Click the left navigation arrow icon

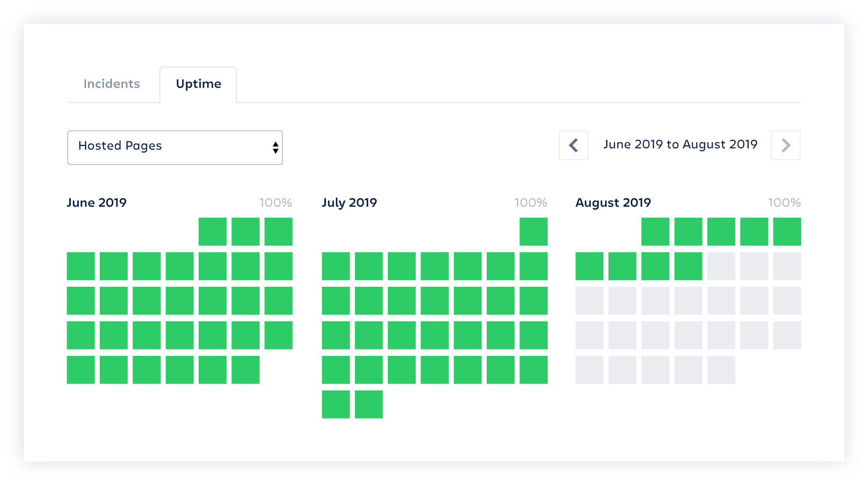[x=574, y=145]
